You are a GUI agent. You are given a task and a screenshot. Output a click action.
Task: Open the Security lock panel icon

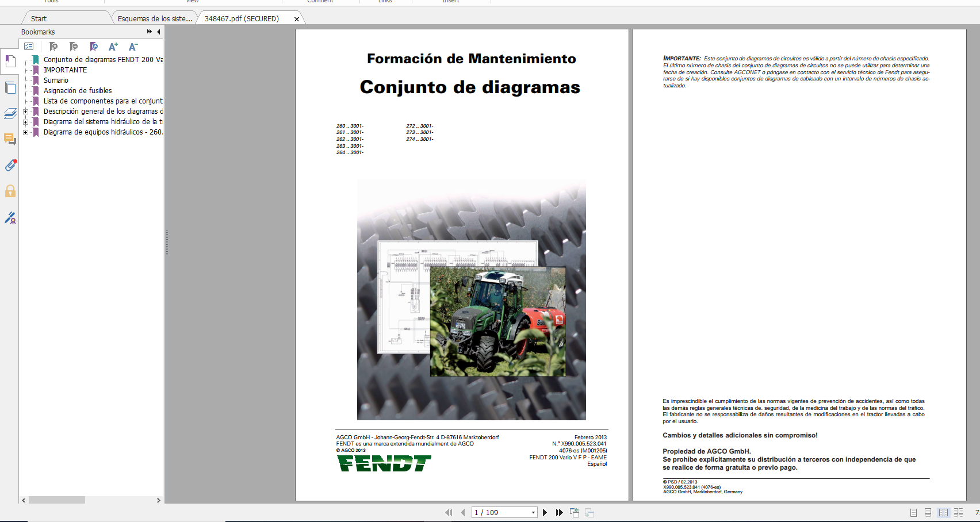10,191
